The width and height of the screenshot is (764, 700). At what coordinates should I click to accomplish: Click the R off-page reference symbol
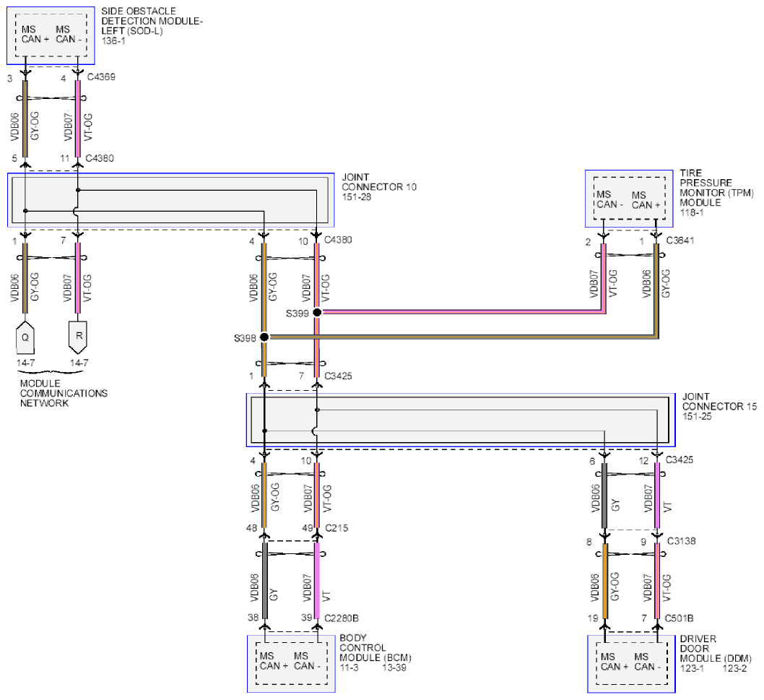point(77,335)
